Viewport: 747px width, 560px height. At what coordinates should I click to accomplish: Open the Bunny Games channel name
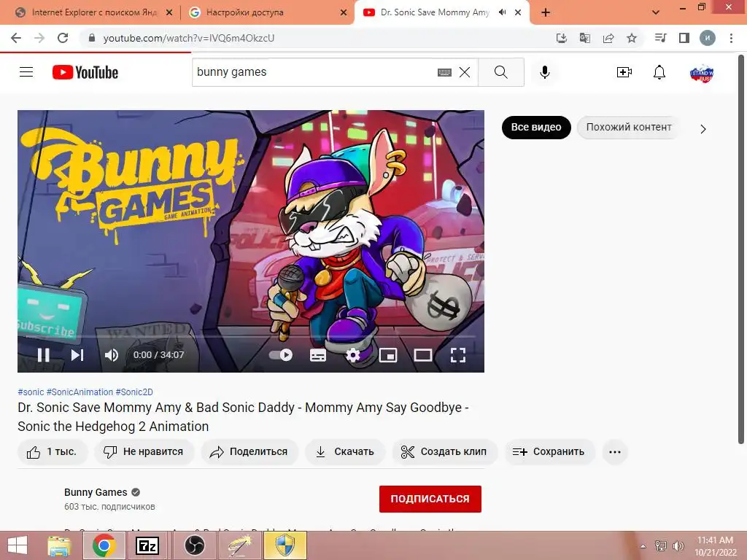coord(96,492)
